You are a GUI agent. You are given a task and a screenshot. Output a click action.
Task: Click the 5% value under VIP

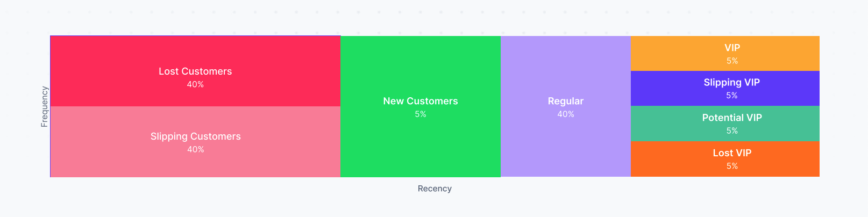coord(732,61)
